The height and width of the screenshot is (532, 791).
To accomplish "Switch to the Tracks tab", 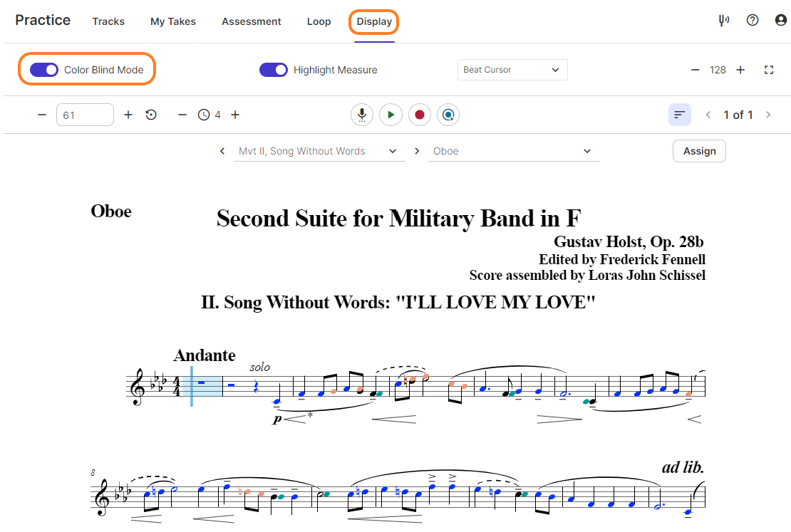I will coord(108,21).
